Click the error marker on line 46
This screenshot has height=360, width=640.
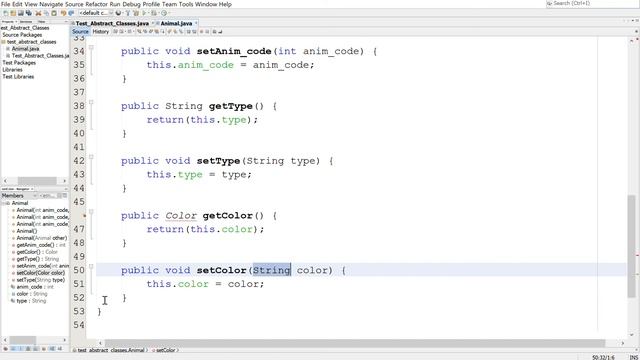84,216
